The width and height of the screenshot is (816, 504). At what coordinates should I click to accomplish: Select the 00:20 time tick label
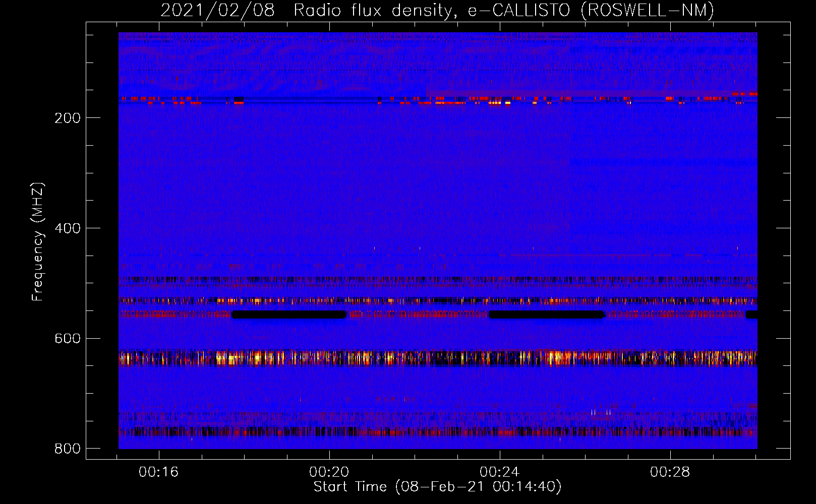coord(329,472)
